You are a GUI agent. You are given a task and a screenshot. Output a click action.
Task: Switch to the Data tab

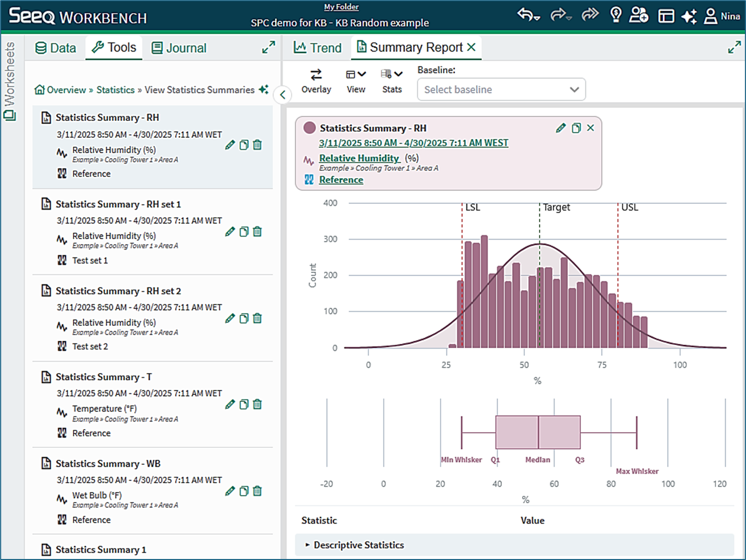click(56, 48)
